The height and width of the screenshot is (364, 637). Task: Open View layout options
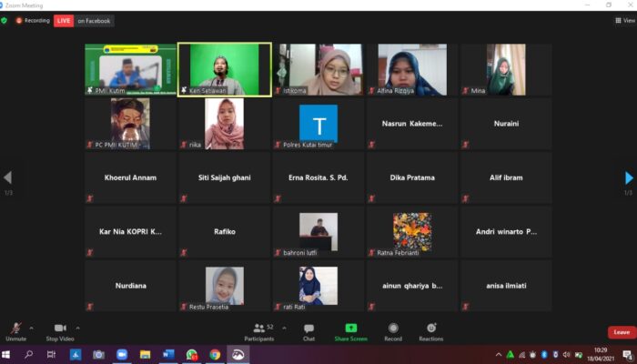coord(625,20)
